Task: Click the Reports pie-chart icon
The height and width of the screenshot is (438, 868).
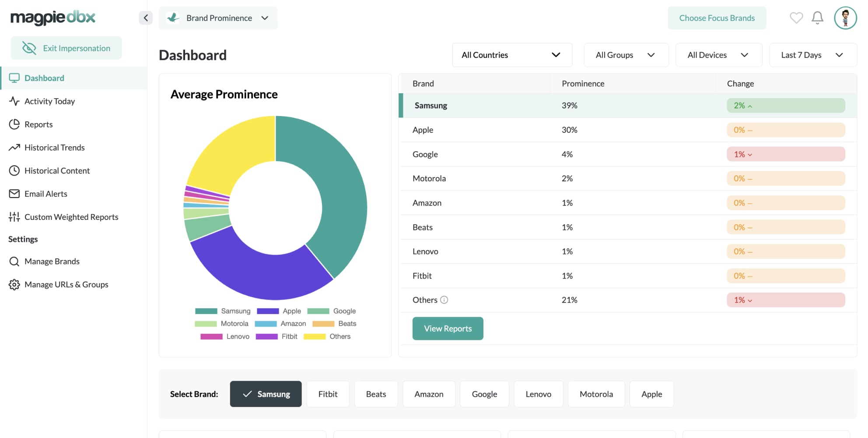Action: pyautogui.click(x=14, y=124)
